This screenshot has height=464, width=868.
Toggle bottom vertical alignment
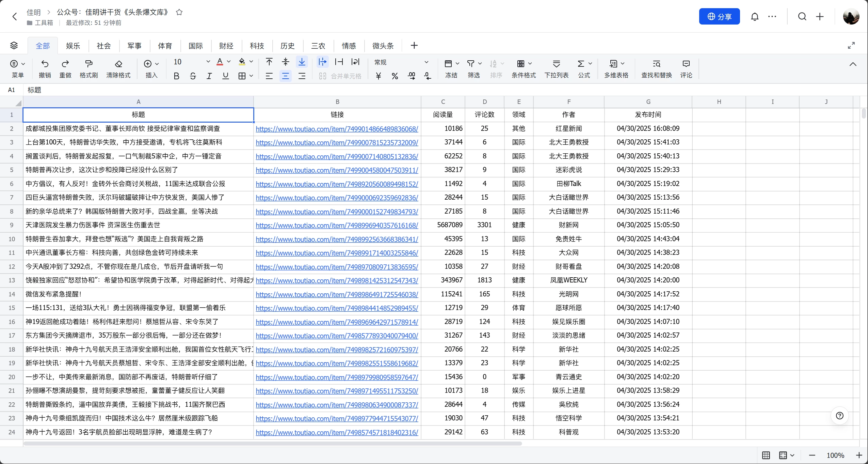point(302,62)
